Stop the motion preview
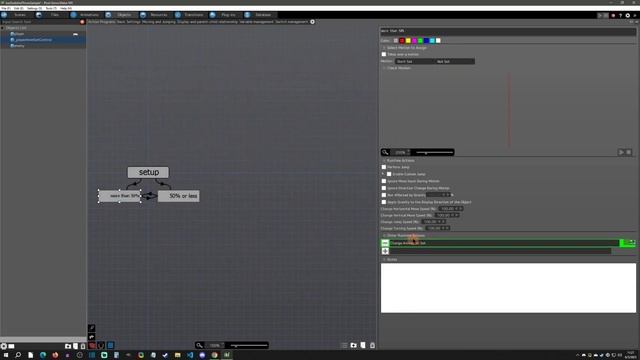Image resolution: width=640 pixels, height=360 pixels. click(629, 152)
